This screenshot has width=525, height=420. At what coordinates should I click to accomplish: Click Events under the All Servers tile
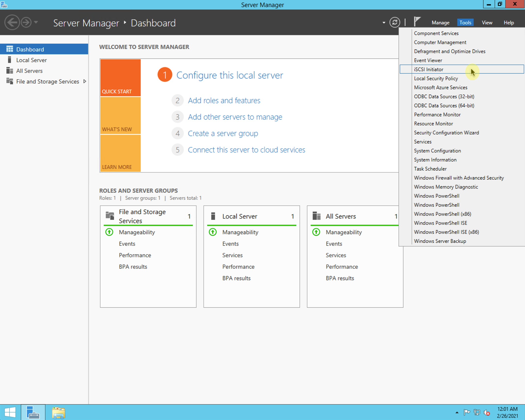334,244
